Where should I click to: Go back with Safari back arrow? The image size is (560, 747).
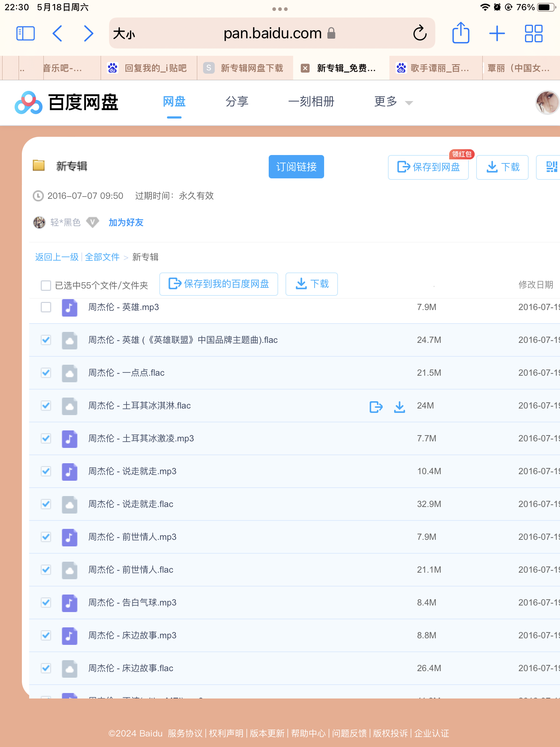tap(57, 34)
